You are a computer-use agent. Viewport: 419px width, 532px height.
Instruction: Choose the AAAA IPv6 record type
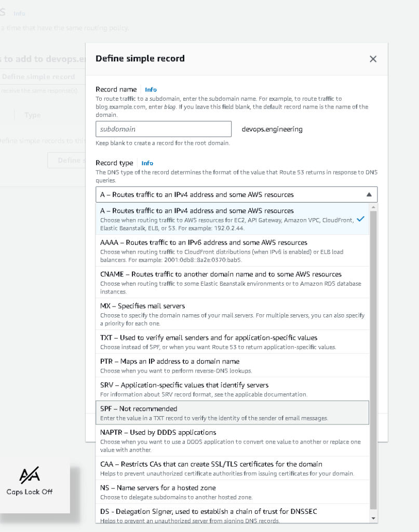coord(232,251)
